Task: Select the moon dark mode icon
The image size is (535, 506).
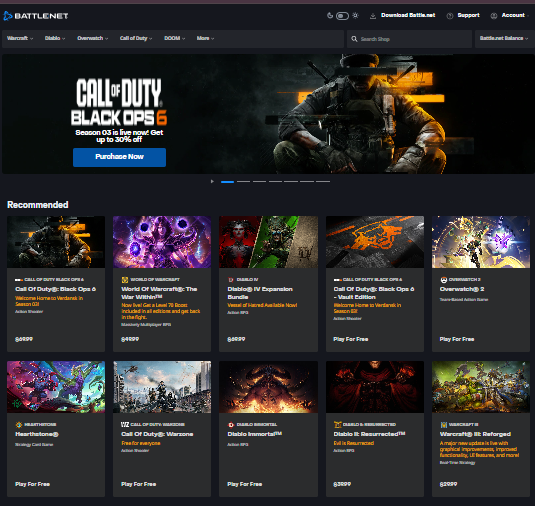Action: coord(330,16)
